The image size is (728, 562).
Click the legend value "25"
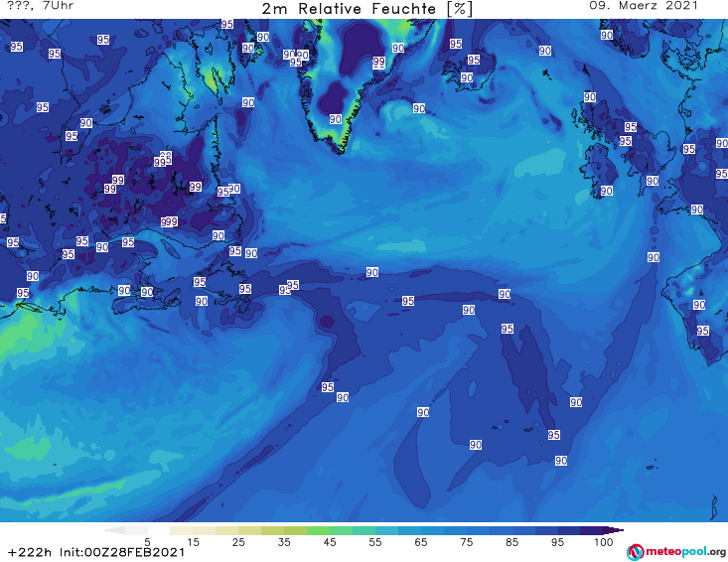[x=238, y=541]
